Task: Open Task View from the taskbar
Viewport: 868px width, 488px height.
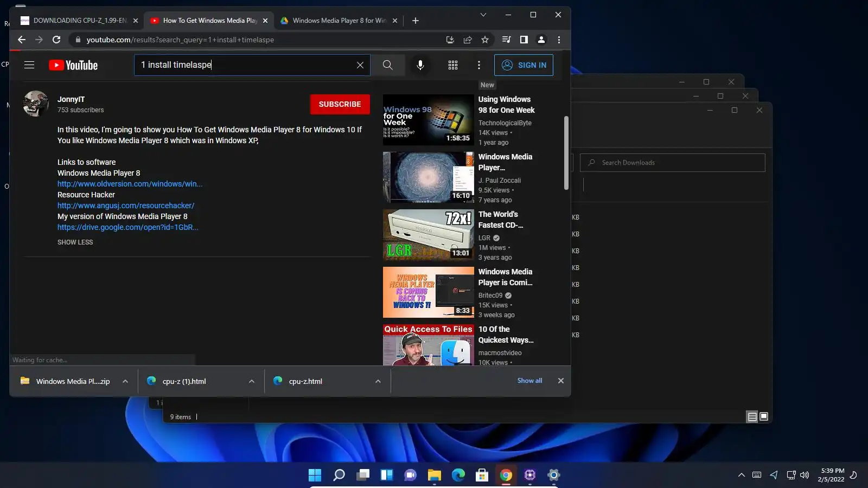Action: [x=363, y=475]
